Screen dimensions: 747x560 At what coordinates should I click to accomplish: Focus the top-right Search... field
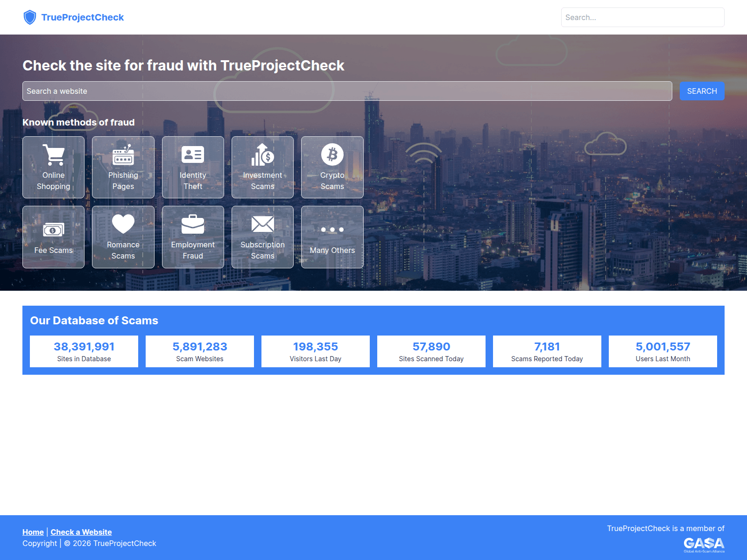click(x=642, y=17)
